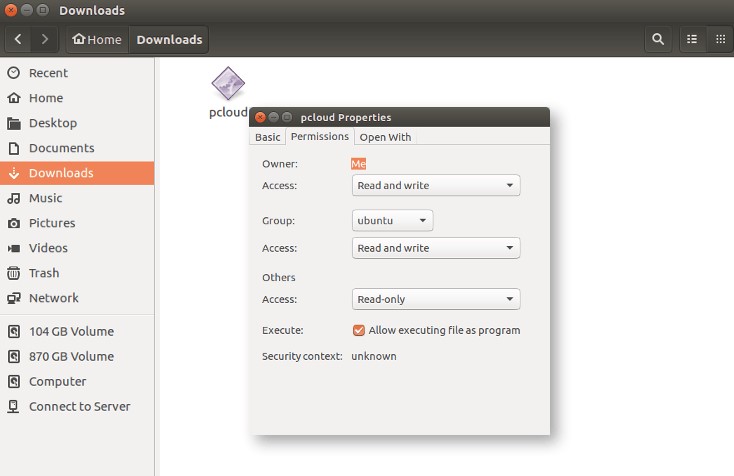Screen dimensions: 734x476
Task: Browse Network in the sidebar
Action: pos(77,298)
